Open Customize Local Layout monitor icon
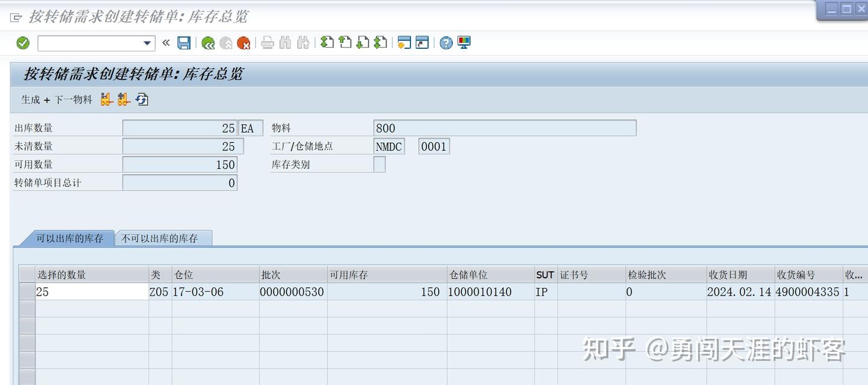Viewport: 868px width, 385px height. [464, 43]
